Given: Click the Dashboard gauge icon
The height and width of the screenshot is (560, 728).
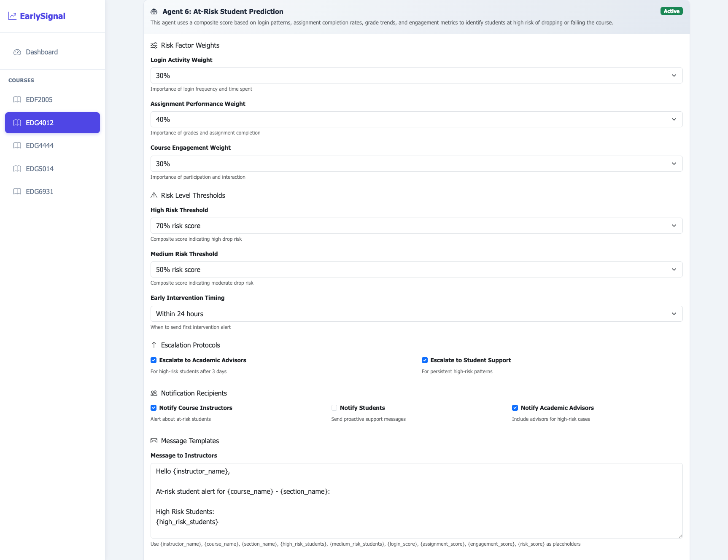Looking at the screenshot, I should pyautogui.click(x=17, y=52).
